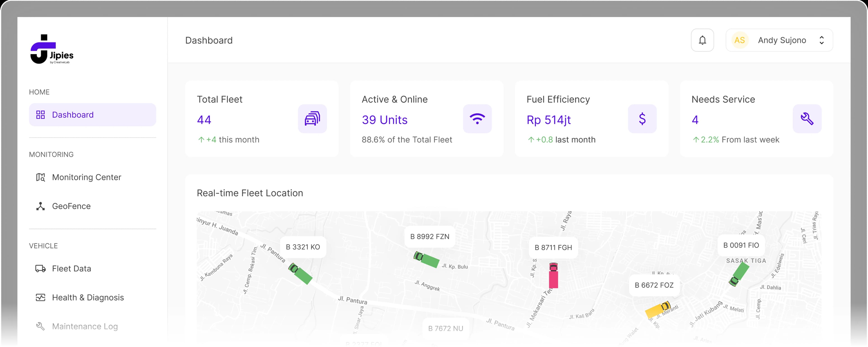The height and width of the screenshot is (347, 868).
Task: Click the GeoFence node icon
Action: pyautogui.click(x=40, y=206)
